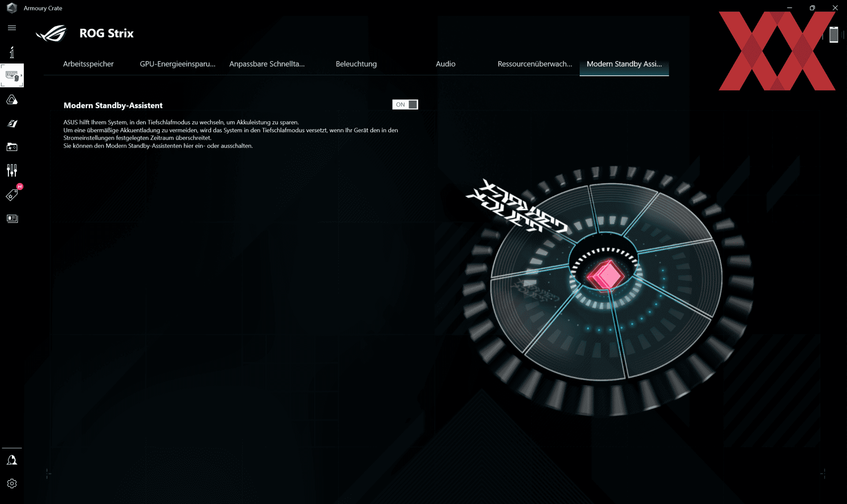Open the Game Library controller-folder icon
Image resolution: width=847 pixels, height=504 pixels.
pyautogui.click(x=12, y=147)
